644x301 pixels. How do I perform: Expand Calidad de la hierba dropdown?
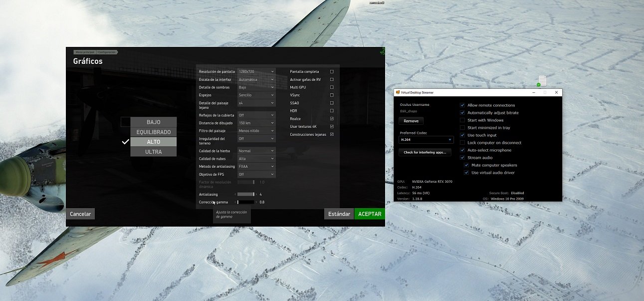tap(256, 151)
